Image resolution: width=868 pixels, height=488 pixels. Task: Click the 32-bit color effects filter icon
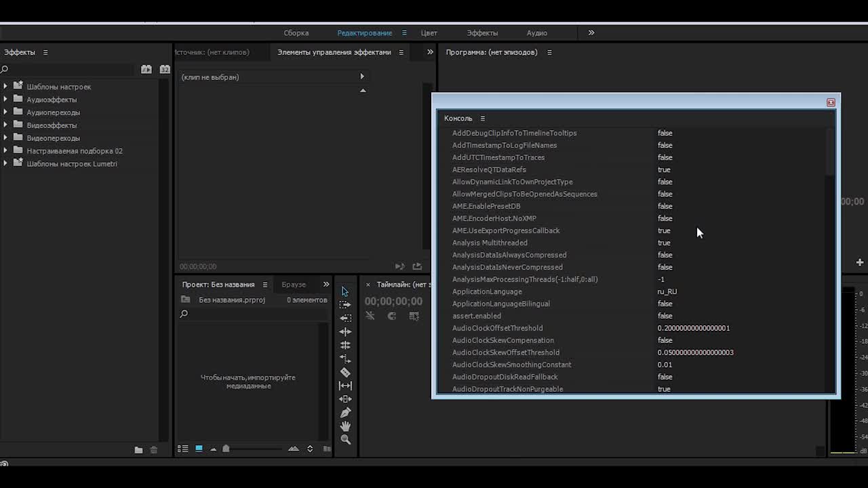click(164, 69)
